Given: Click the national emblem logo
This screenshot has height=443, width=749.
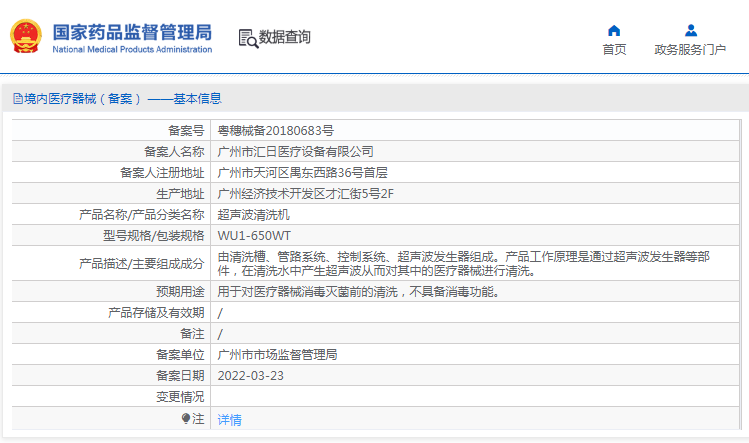Looking at the screenshot, I should click(x=26, y=36).
